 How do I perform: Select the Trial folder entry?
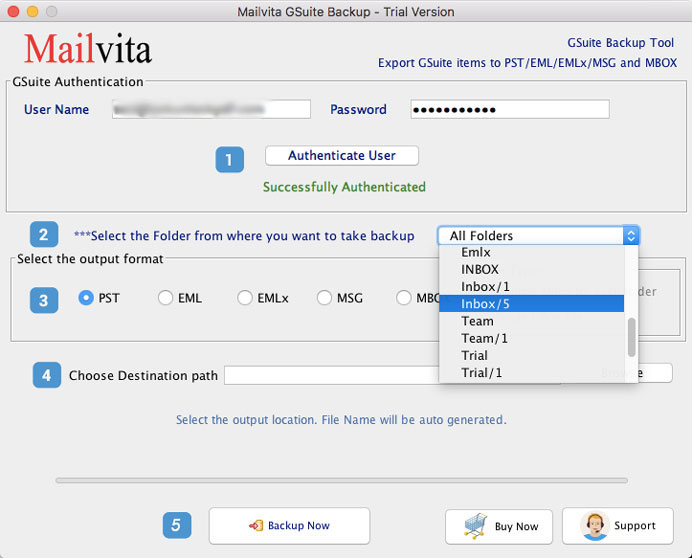(531, 355)
